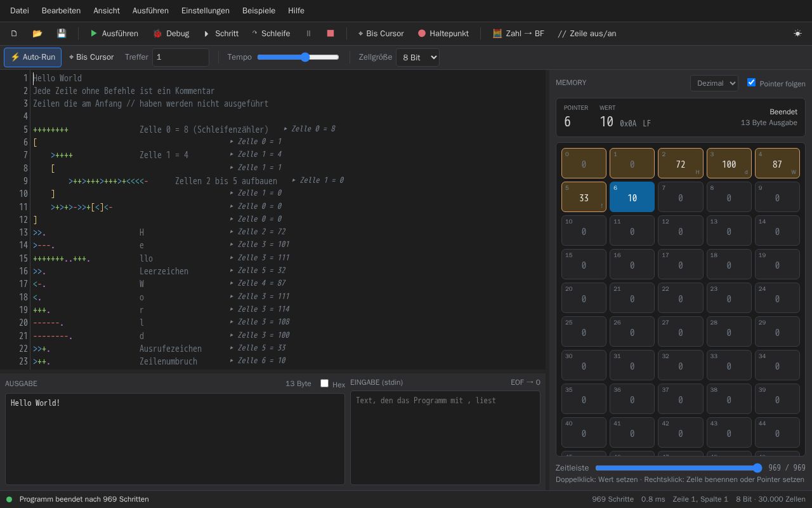
Task: Open the Einstellungen menu
Action: (x=206, y=11)
